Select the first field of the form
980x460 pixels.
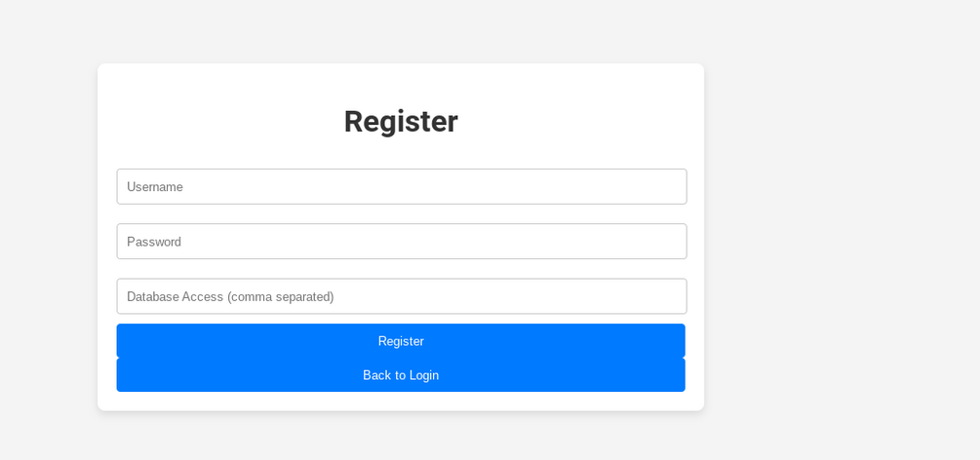pos(401,186)
